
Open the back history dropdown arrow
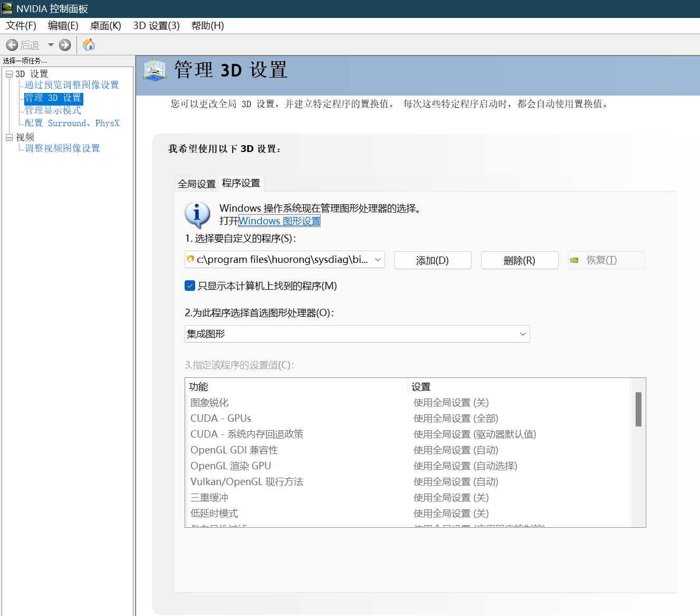51,45
